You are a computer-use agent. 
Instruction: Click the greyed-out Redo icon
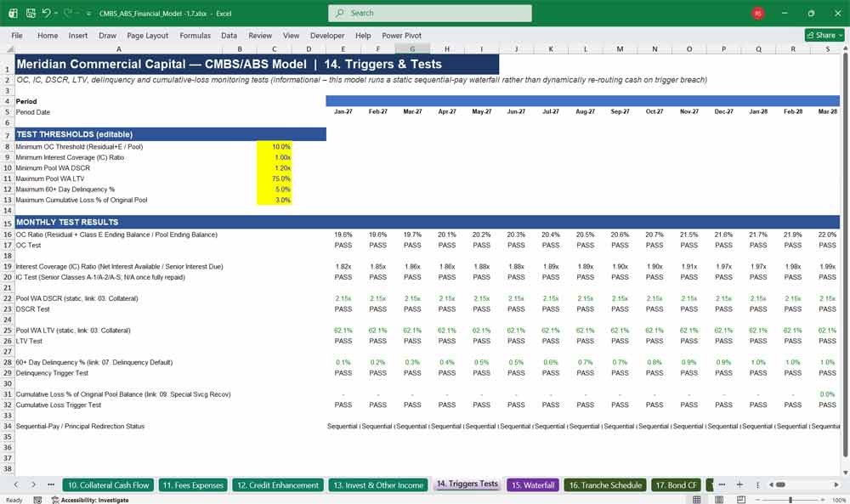pyautogui.click(x=67, y=13)
